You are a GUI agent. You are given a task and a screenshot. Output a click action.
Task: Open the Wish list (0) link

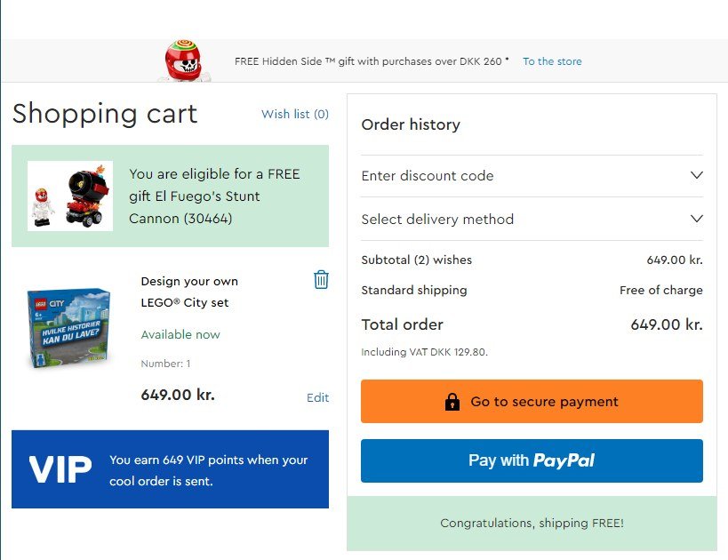pos(295,114)
